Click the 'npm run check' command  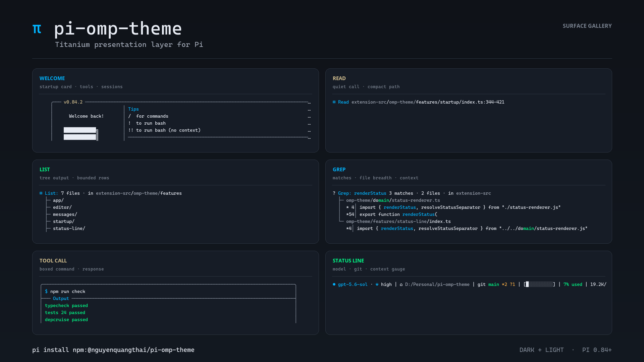click(x=68, y=291)
